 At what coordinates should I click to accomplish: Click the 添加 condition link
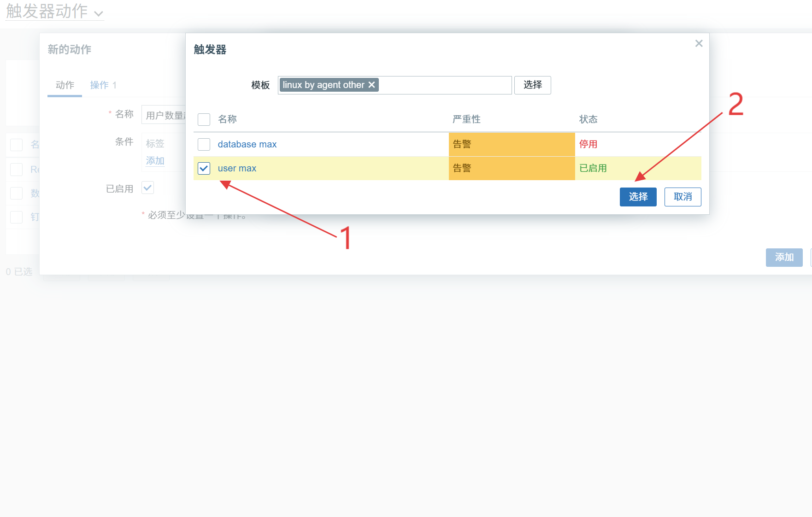(155, 161)
